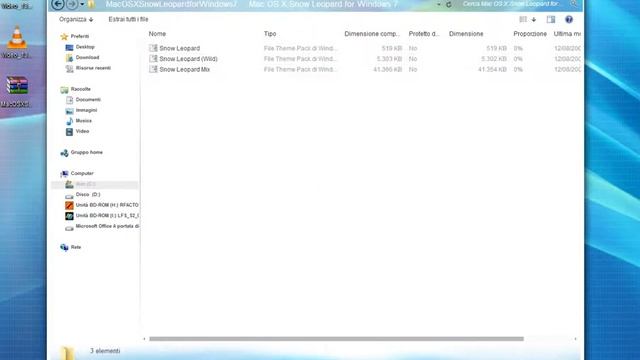Click the Rete network icon
640x360 pixels.
pyautogui.click(x=64, y=247)
